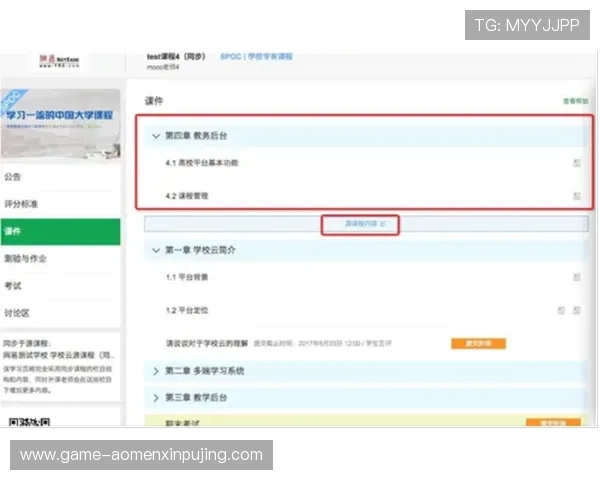Open lesson 1.2 平台定位
600x480 pixels.
(x=187, y=310)
